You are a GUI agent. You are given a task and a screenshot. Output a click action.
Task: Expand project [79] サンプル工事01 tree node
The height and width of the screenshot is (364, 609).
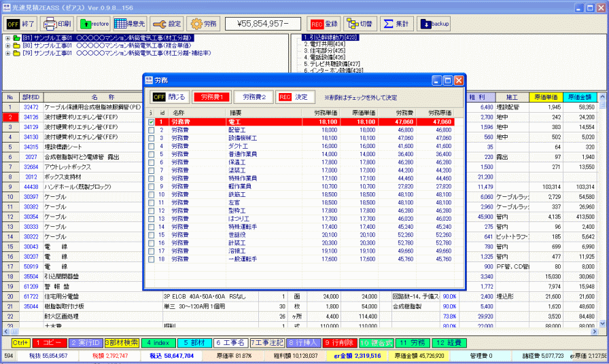click(x=7, y=53)
